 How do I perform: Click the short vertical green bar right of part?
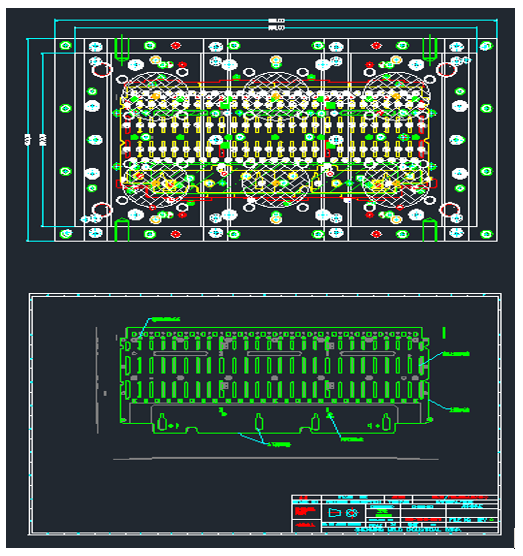pyautogui.click(x=444, y=333)
